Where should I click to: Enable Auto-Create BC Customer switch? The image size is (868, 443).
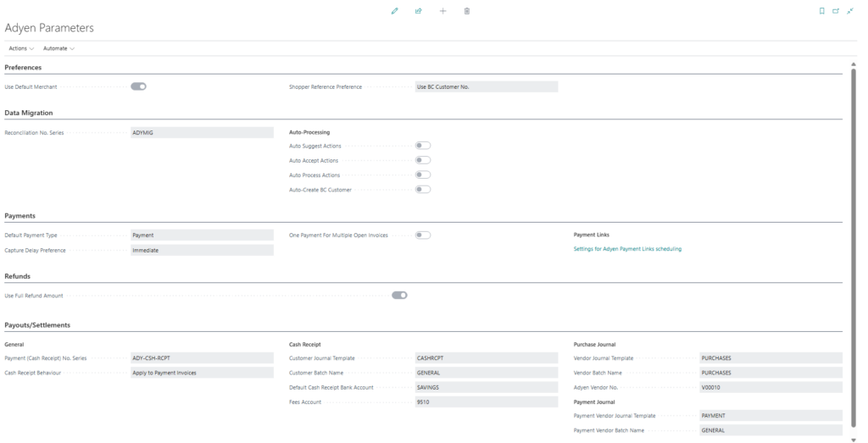[x=422, y=189]
